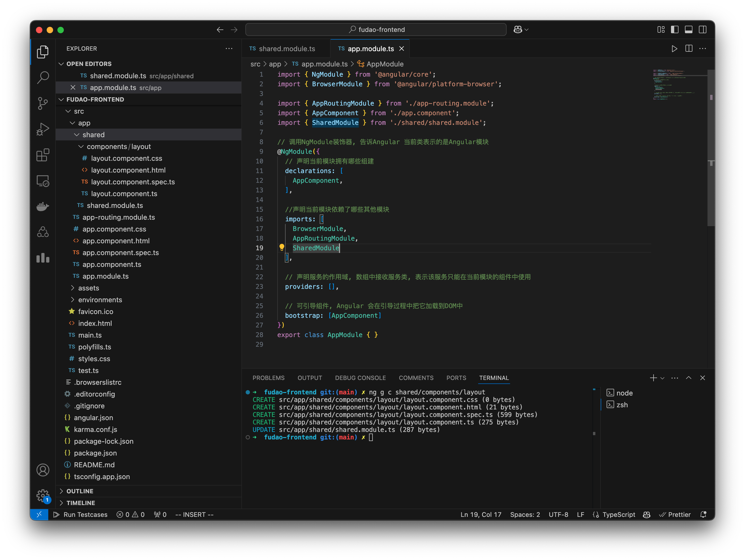Click the fudao-frontend search command box
The width and height of the screenshot is (745, 560).
(x=376, y=30)
